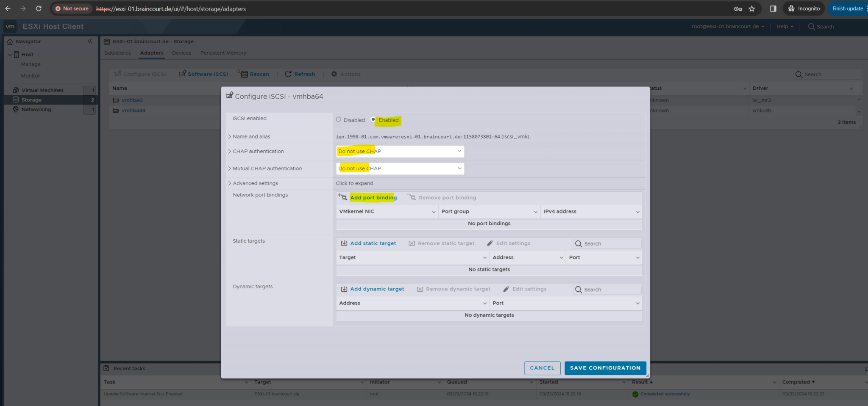
Task: Open Port group column dropdown arrow
Action: coord(536,212)
